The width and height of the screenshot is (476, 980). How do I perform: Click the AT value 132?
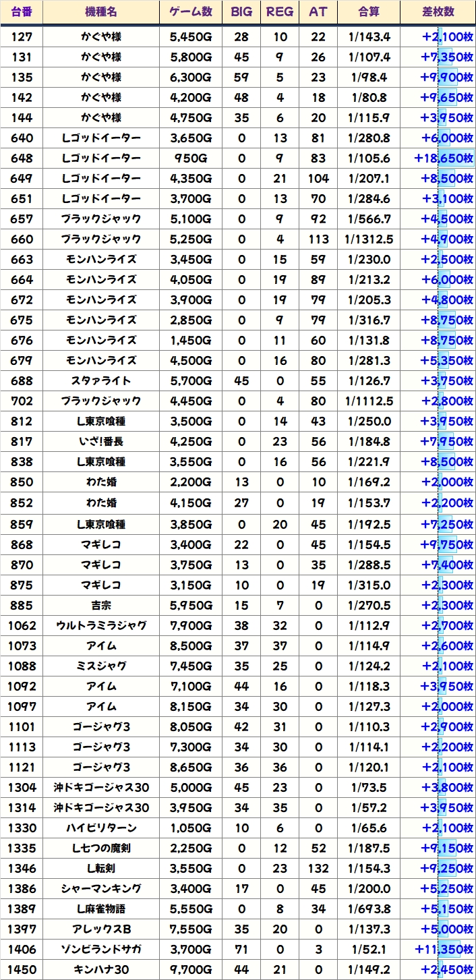(x=318, y=868)
